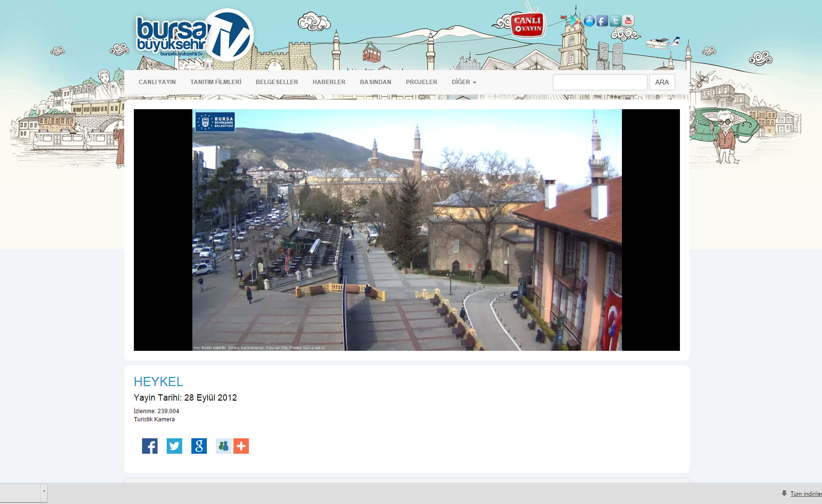Click the red CANLI YAYIN TV badge
Image resolution: width=822 pixels, height=504 pixels.
coord(528,25)
